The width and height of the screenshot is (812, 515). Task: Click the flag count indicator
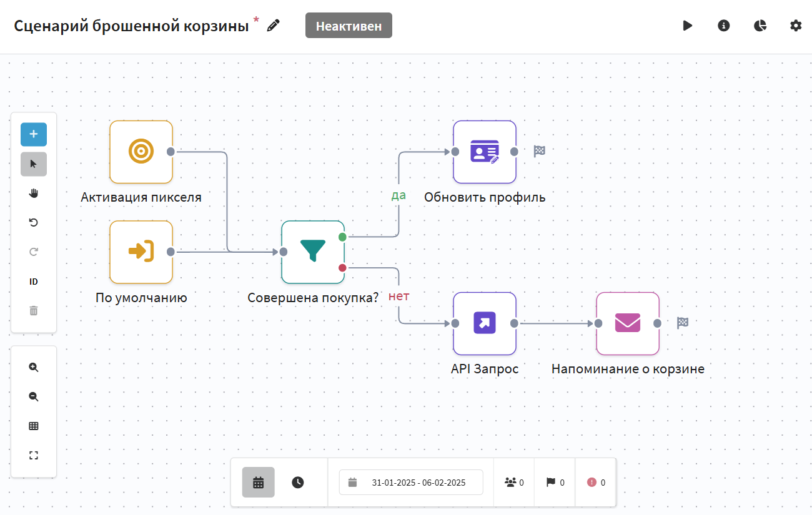[555, 483]
